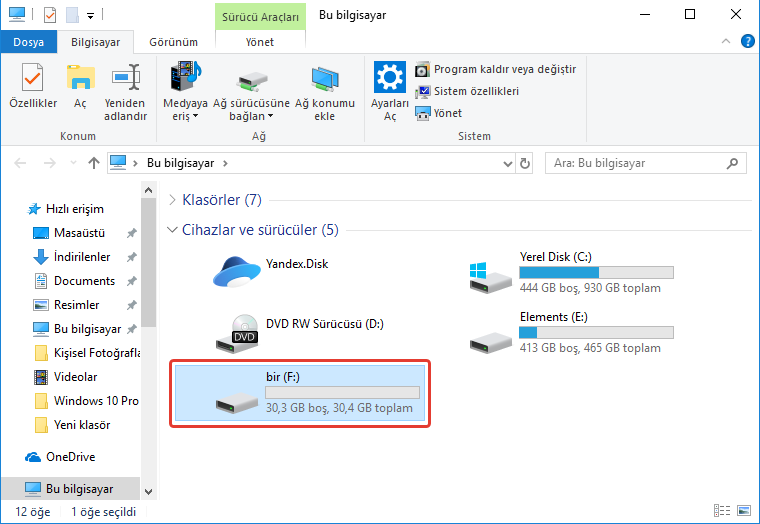Open the Dosya menu tab
The image size is (760, 524).
click(x=28, y=43)
